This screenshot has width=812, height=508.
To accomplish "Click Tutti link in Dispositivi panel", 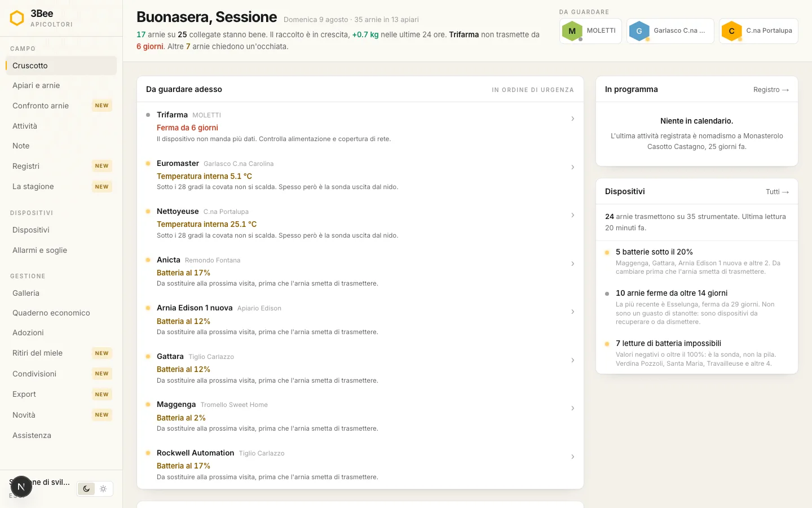I will (x=777, y=192).
